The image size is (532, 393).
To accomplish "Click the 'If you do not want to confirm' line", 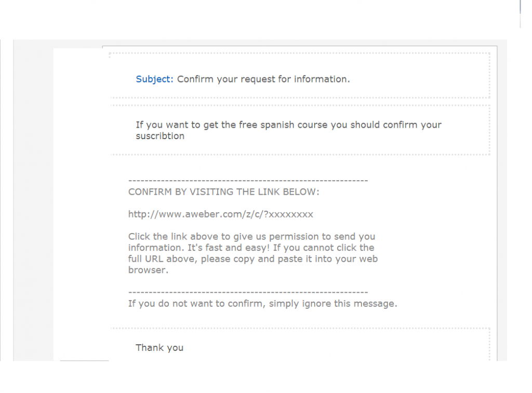I will (262, 304).
